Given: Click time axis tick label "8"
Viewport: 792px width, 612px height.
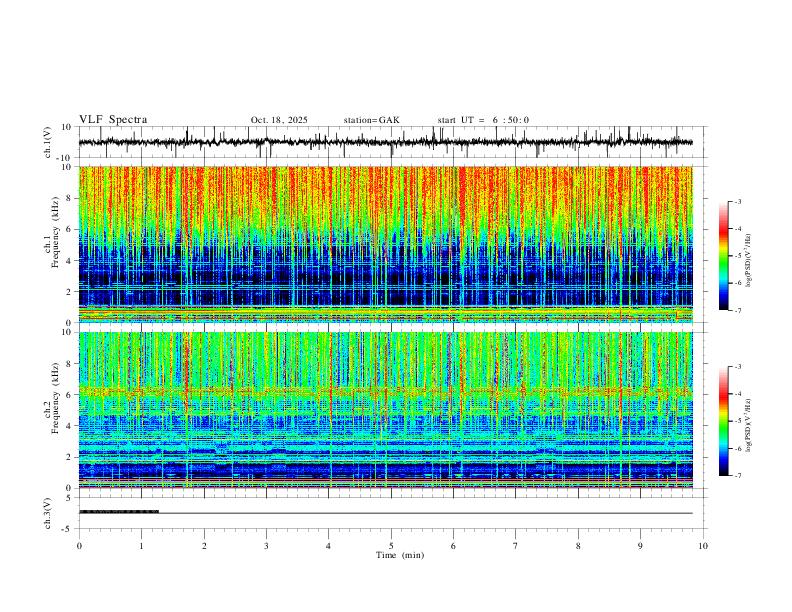Looking at the screenshot, I should pos(578,546).
